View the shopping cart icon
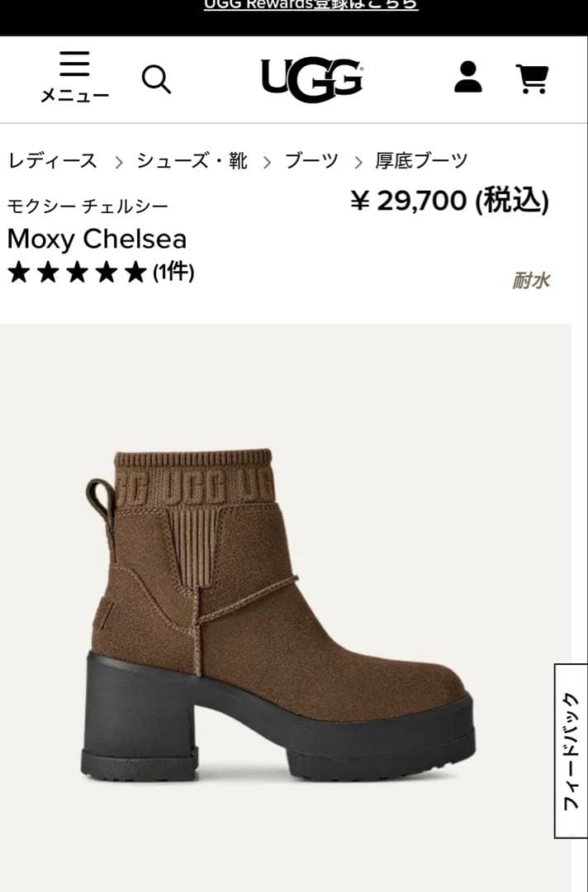 pyautogui.click(x=533, y=78)
